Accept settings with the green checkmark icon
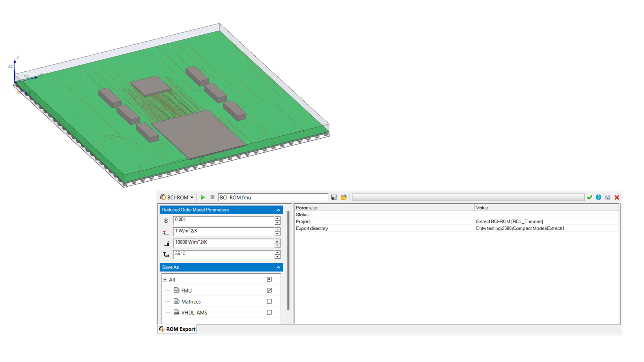The image size is (644, 362). pyautogui.click(x=590, y=197)
